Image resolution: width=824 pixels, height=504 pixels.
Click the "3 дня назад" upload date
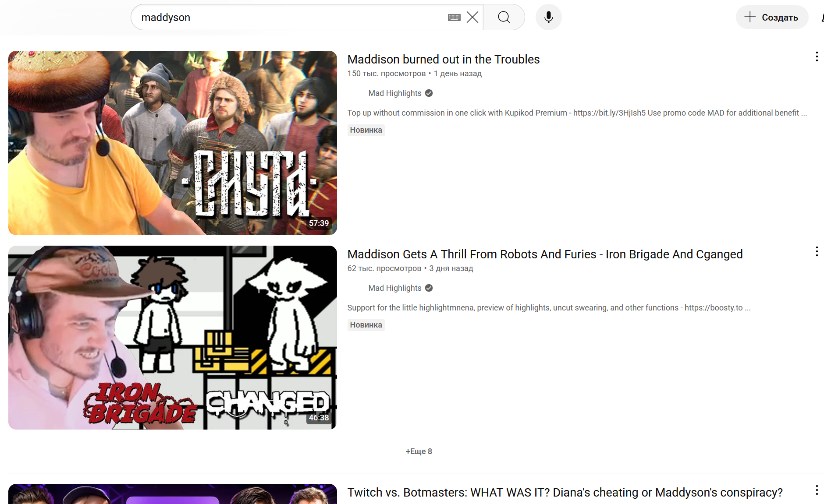[x=451, y=268]
